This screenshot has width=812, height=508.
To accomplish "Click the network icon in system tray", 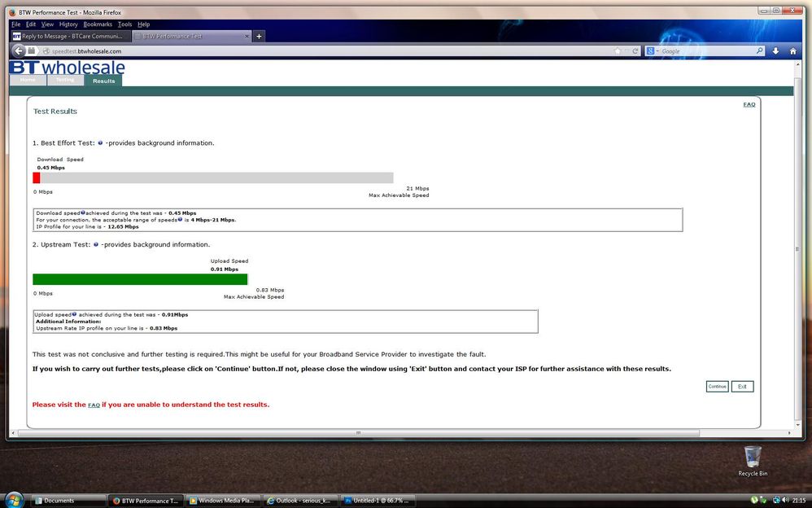I will (x=776, y=500).
